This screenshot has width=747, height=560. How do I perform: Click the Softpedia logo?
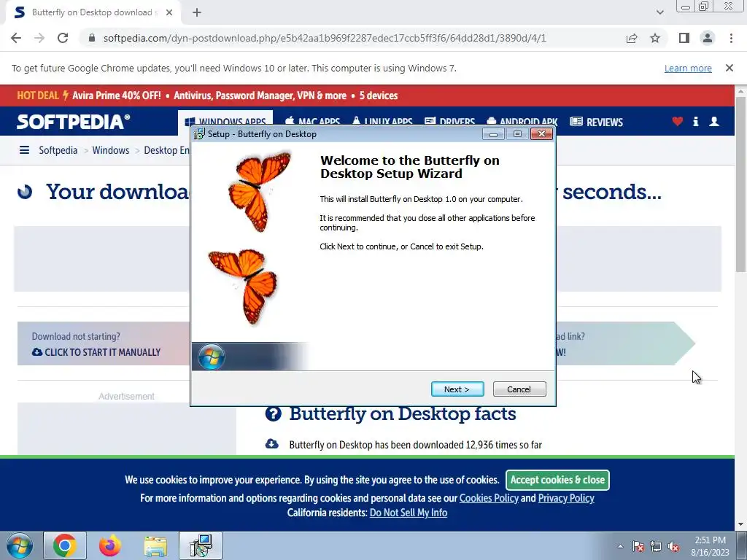[74, 122]
